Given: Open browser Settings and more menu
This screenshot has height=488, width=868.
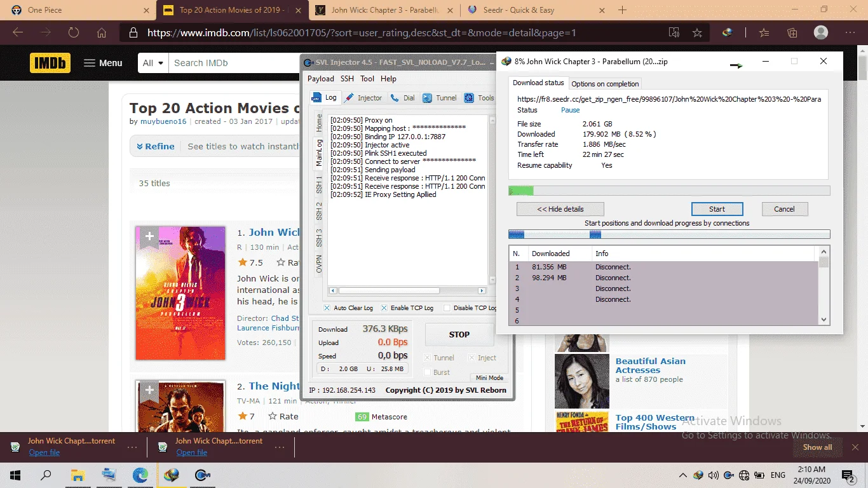Looking at the screenshot, I should 850,32.
